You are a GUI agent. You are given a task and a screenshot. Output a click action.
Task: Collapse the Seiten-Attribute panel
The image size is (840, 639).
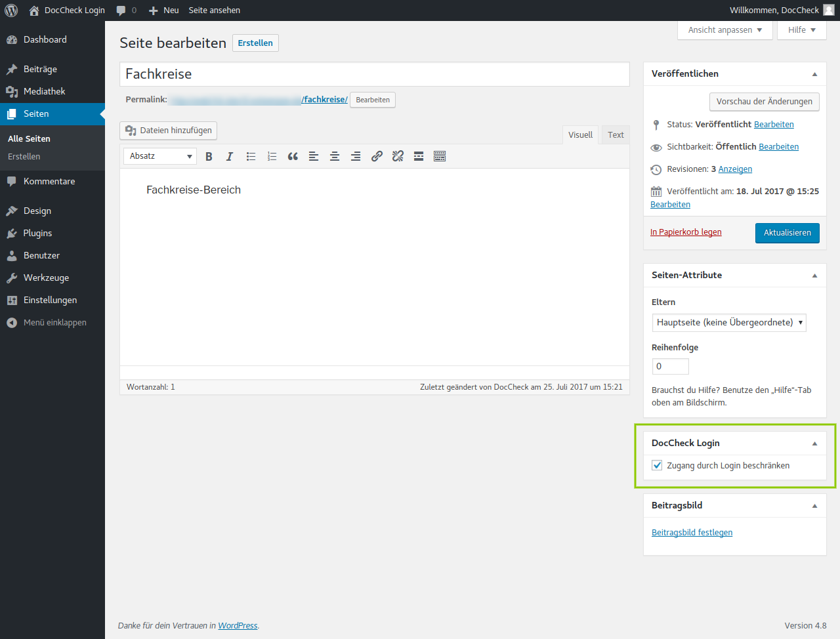pyautogui.click(x=814, y=276)
